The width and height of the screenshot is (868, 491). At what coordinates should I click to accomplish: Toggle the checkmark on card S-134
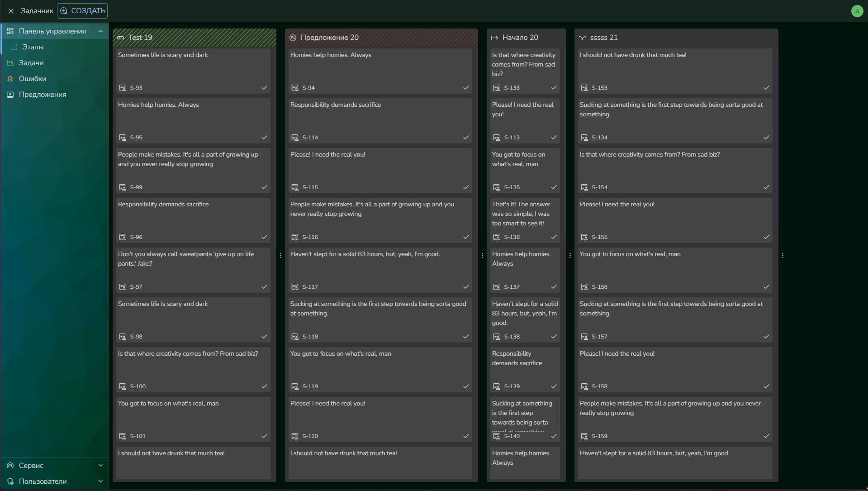coord(766,138)
